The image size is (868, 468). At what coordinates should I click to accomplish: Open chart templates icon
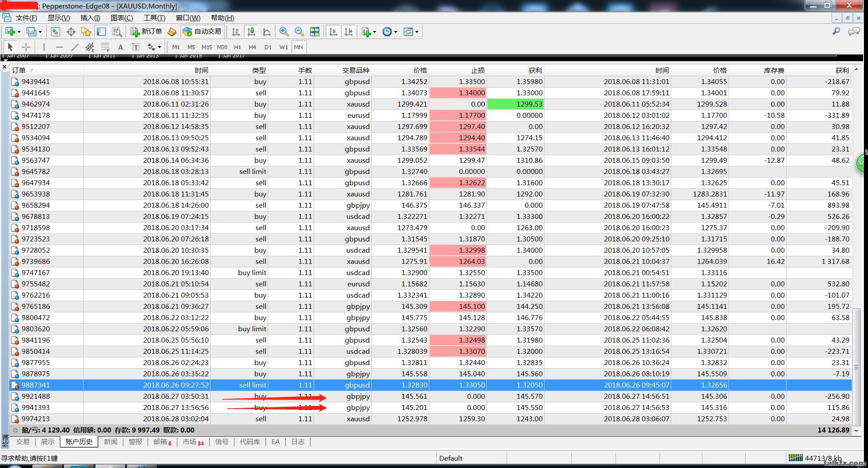(408, 31)
